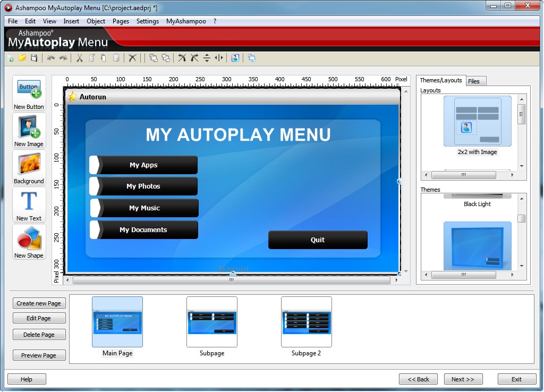
Task: Click the Next >> button
Action: click(463, 379)
